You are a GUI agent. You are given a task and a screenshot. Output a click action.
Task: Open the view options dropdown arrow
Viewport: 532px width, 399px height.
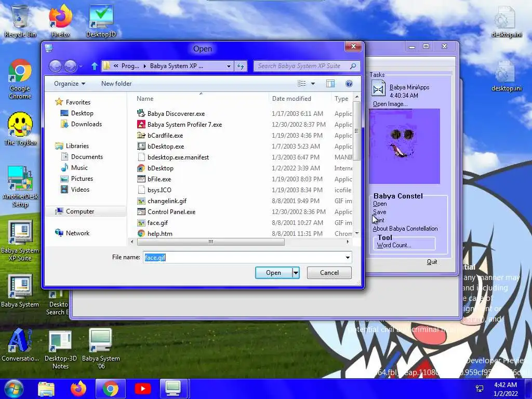click(313, 84)
